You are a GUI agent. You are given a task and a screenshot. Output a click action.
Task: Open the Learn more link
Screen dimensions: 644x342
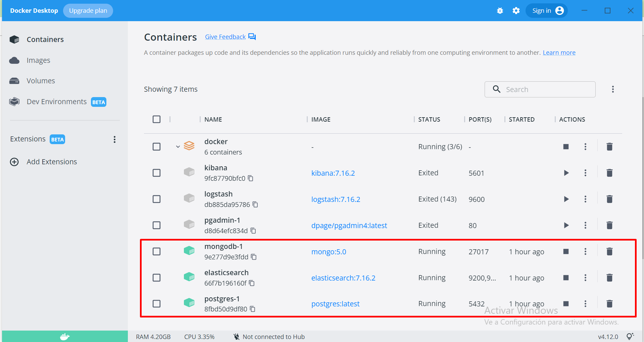tap(559, 53)
